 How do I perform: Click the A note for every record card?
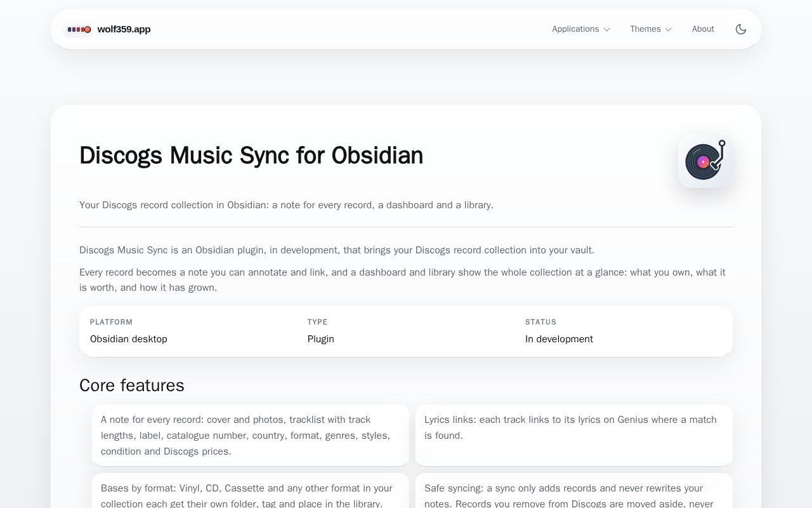click(251, 436)
